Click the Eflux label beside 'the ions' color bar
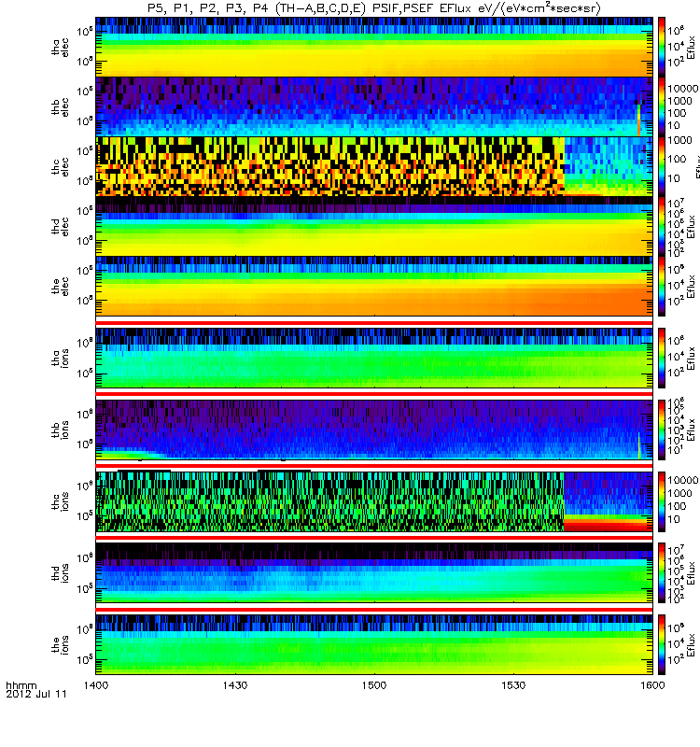 click(692, 645)
